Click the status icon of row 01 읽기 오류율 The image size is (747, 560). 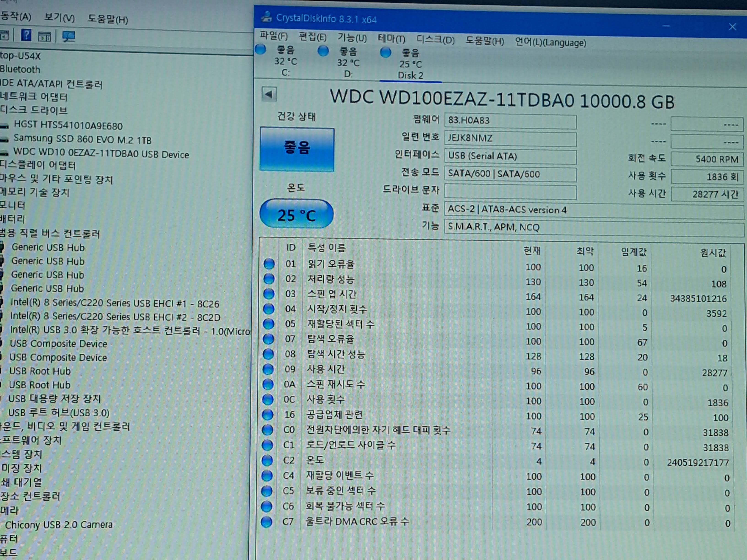tap(269, 264)
